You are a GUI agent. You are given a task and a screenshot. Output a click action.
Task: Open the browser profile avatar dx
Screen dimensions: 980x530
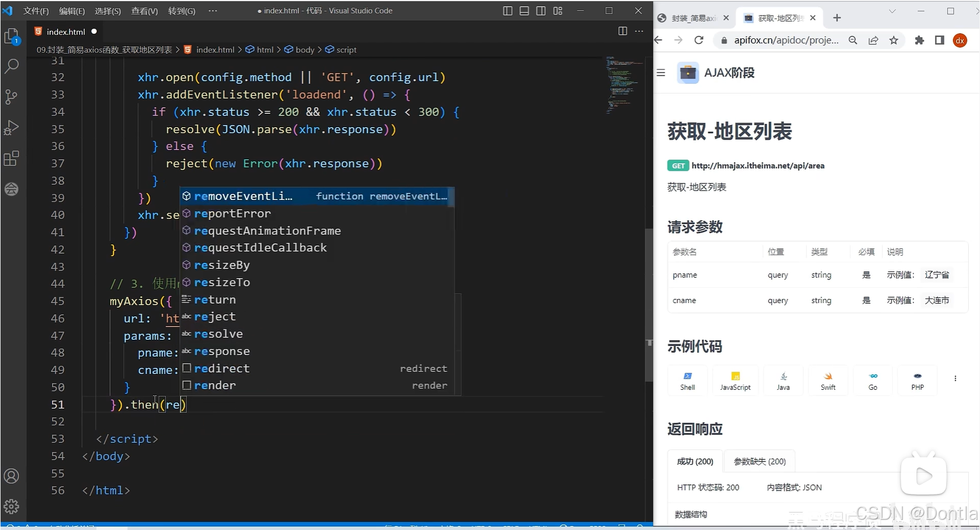960,40
